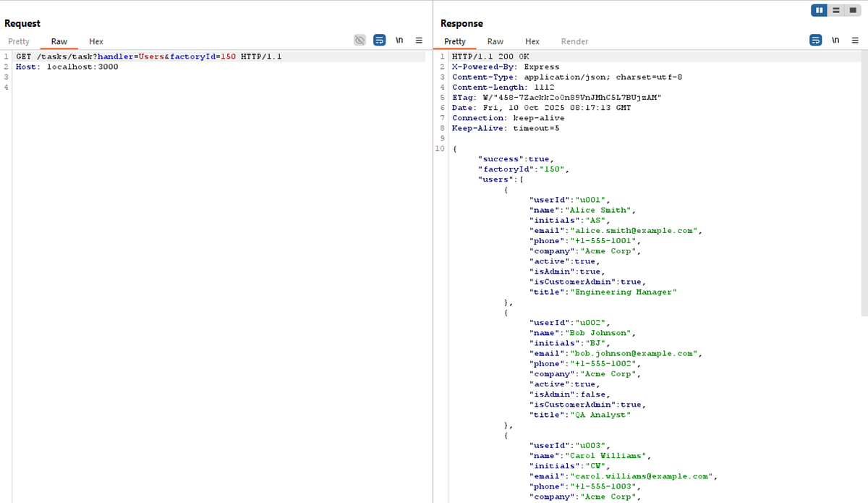The width and height of the screenshot is (868, 503).
Task: Click the "factoryId":"150" JSON line
Action: (x=524, y=169)
